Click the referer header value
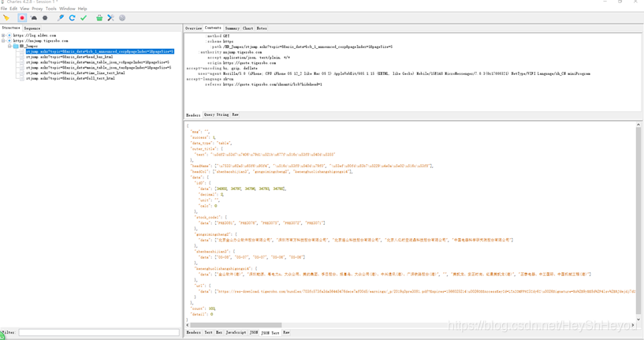The image size is (644, 340). click(272, 84)
